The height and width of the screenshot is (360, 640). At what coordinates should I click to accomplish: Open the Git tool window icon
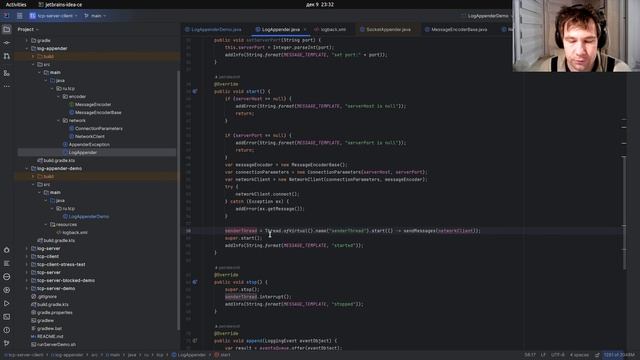click(x=7, y=343)
